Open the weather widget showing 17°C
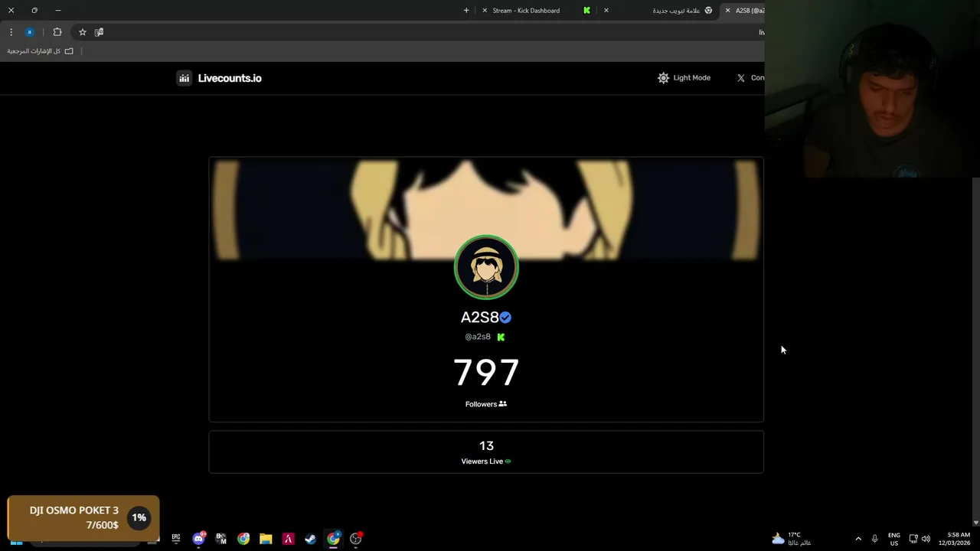Screen dimensions: 980x551 [792, 539]
